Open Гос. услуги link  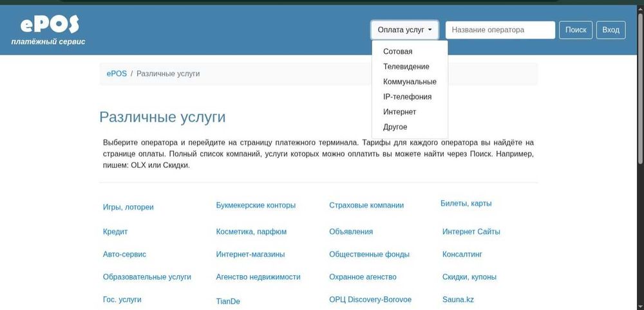click(122, 299)
